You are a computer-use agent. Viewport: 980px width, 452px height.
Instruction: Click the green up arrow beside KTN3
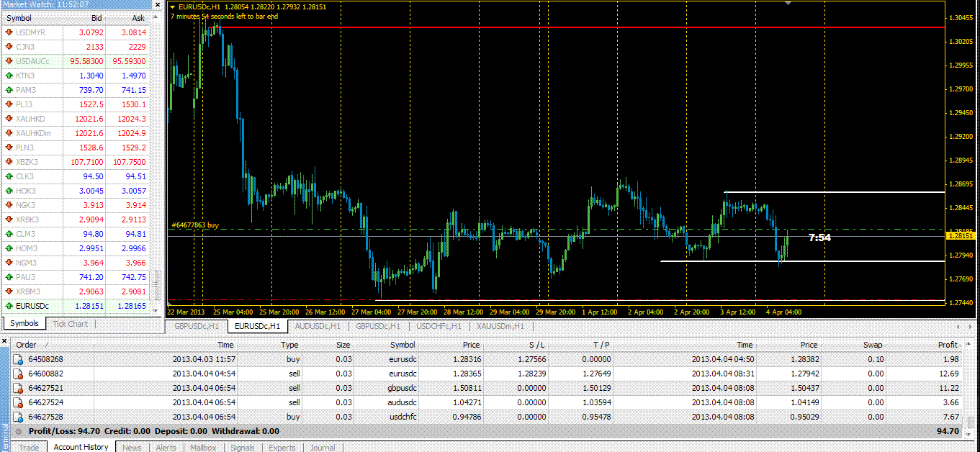(x=9, y=76)
